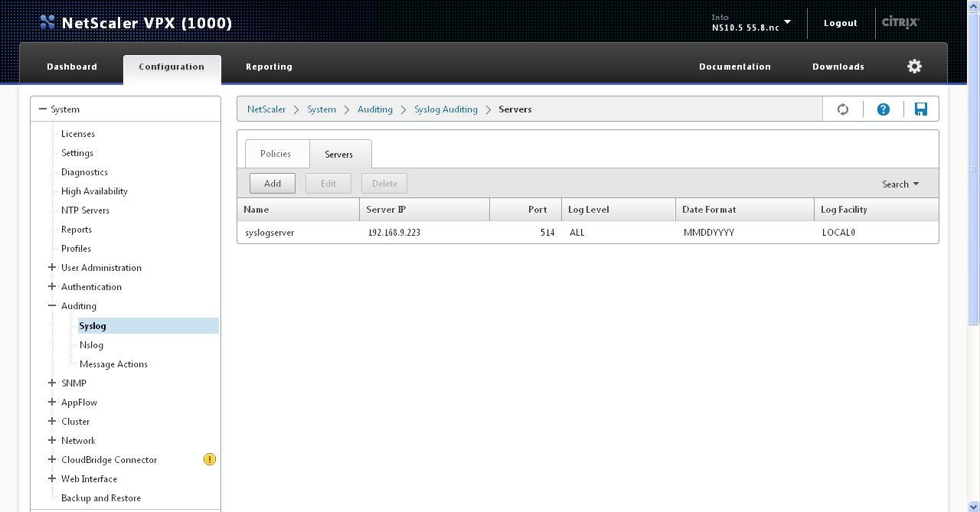Expand the Network node
Image resolution: width=980 pixels, height=512 pixels.
coord(52,440)
